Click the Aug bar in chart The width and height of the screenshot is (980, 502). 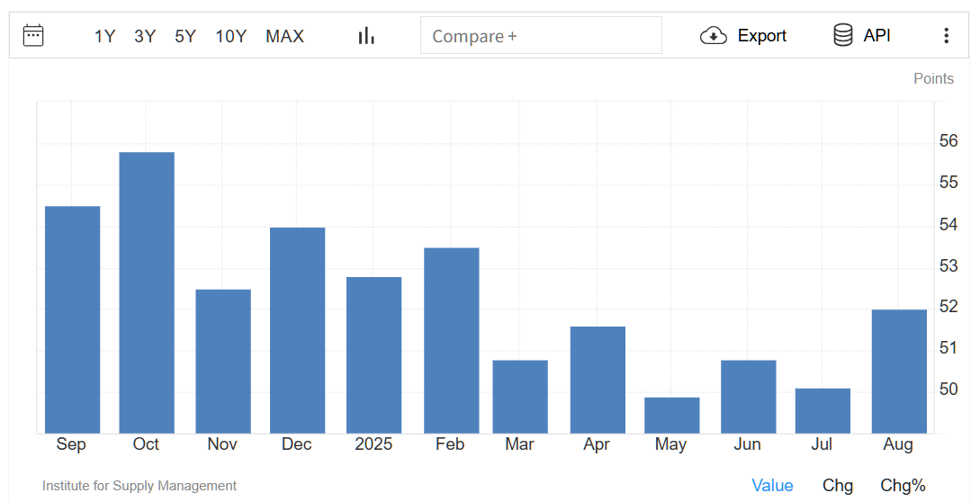point(899,372)
